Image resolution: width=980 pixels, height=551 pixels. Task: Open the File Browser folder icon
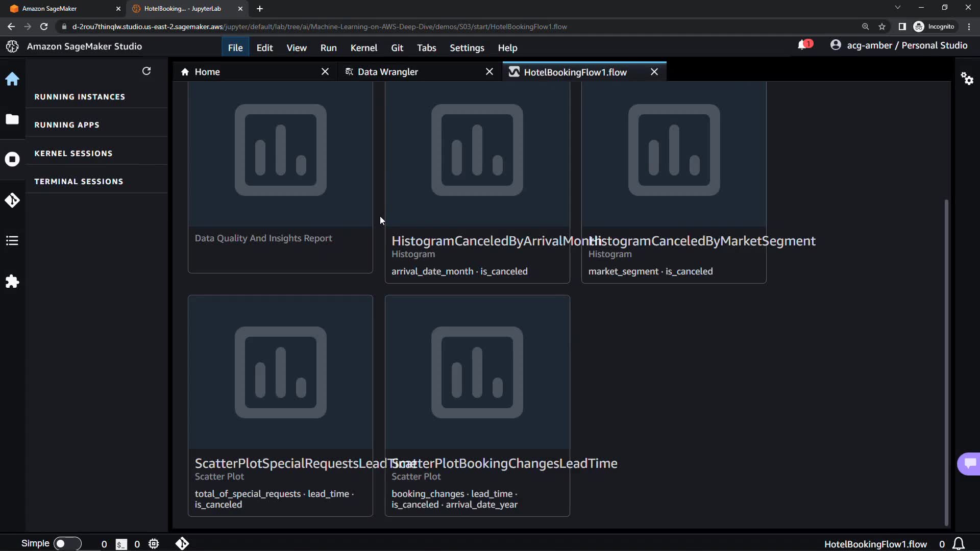[12, 119]
